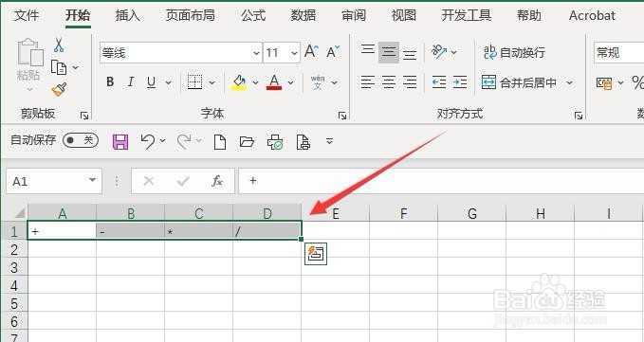Screen dimensions: 644x342
Task: Apply red font color
Action: (x=274, y=82)
